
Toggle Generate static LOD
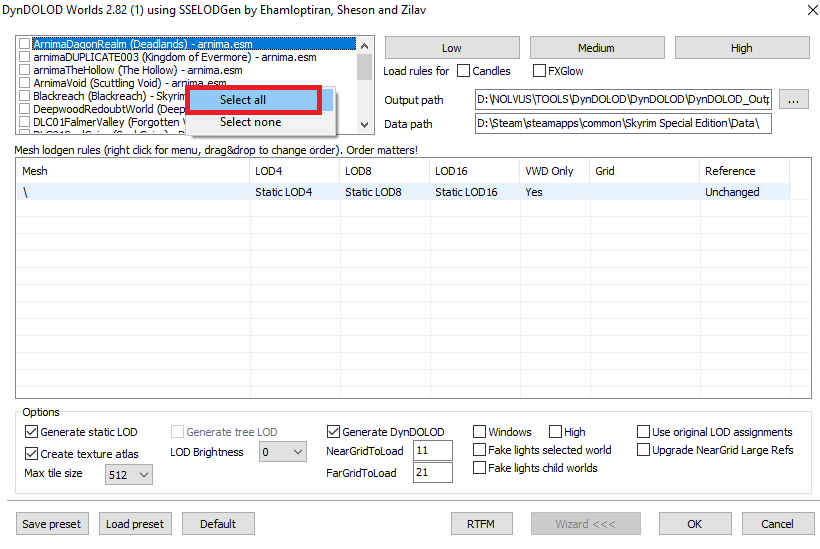pos(31,432)
